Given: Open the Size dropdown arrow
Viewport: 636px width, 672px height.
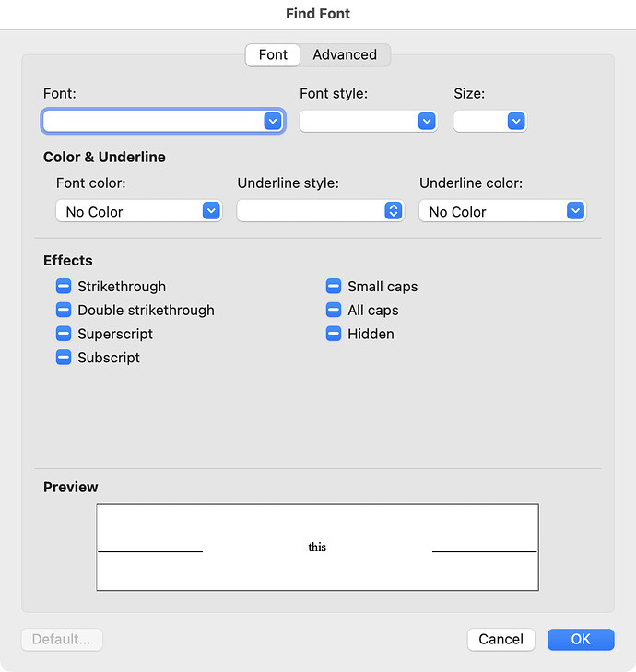Looking at the screenshot, I should pos(516,121).
